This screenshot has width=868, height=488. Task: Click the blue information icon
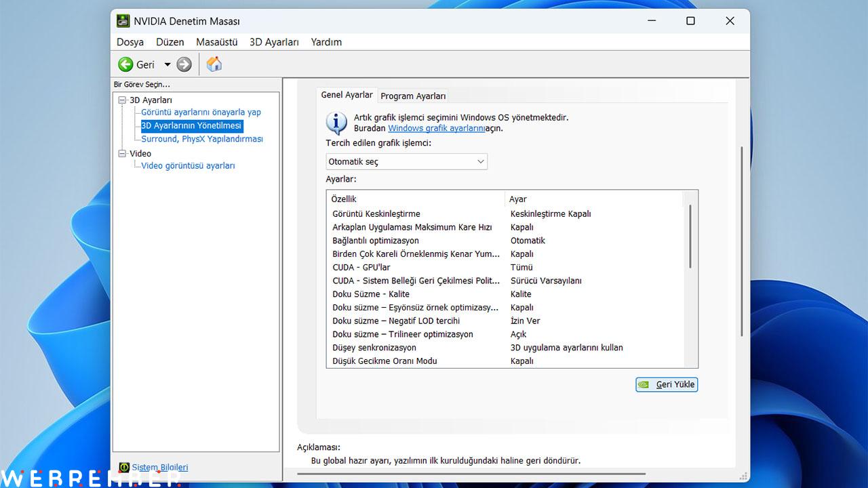[x=337, y=123]
